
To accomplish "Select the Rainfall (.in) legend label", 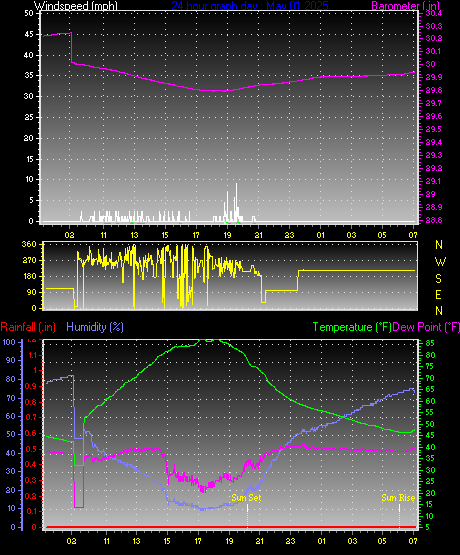I will tap(28, 327).
